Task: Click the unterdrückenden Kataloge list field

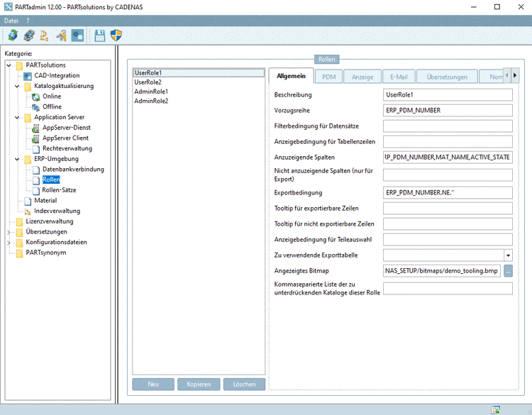Action: pyautogui.click(x=448, y=289)
